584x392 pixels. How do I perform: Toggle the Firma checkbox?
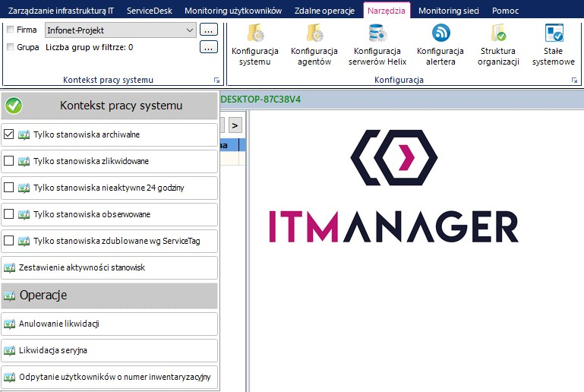tap(11, 30)
